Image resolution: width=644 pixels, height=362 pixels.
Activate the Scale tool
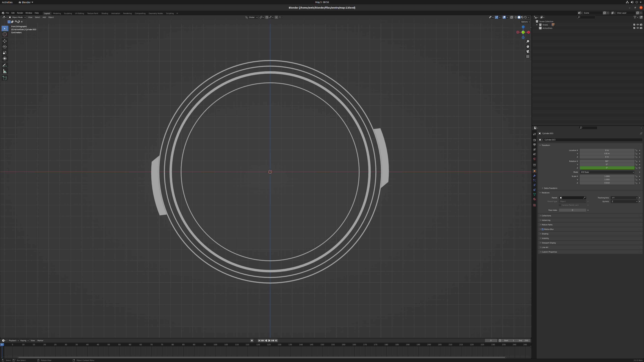click(x=5, y=53)
